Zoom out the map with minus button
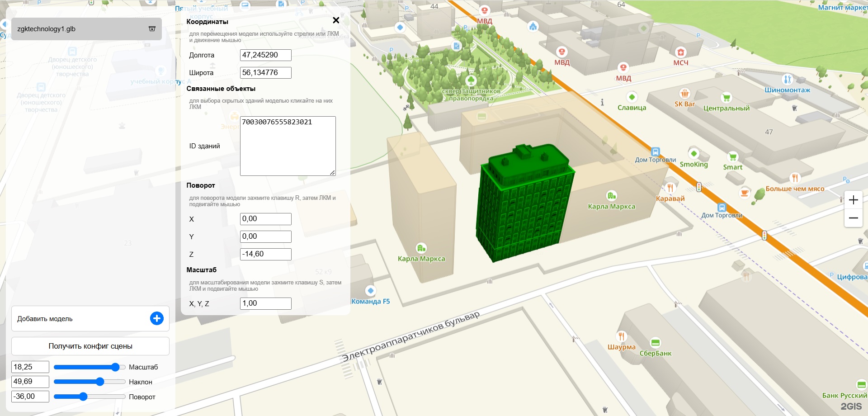The width and height of the screenshot is (868, 416). [853, 218]
